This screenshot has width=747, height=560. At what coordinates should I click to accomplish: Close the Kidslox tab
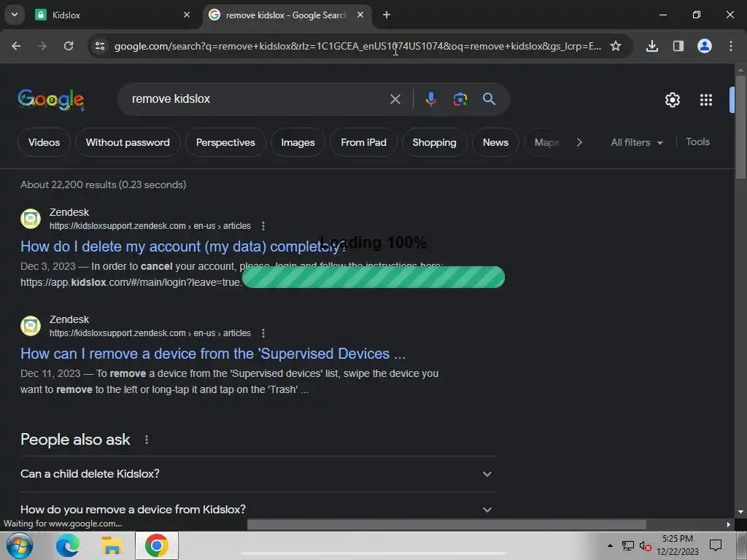click(x=187, y=15)
